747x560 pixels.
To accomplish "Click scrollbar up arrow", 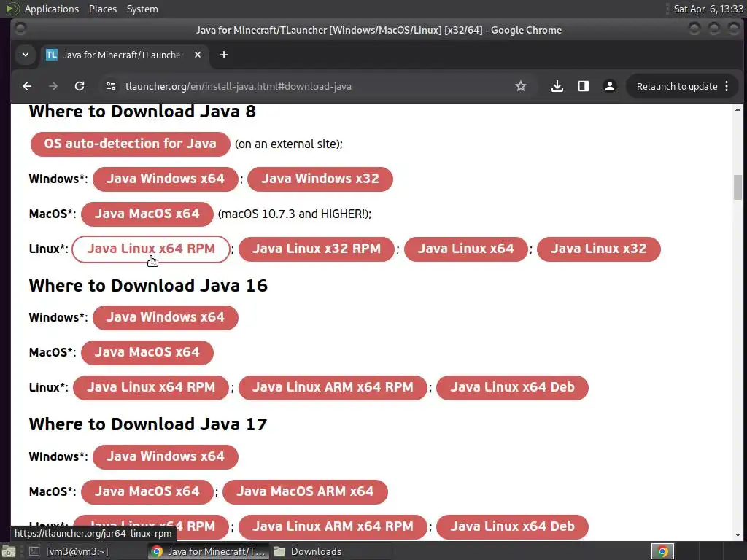I will click(738, 109).
